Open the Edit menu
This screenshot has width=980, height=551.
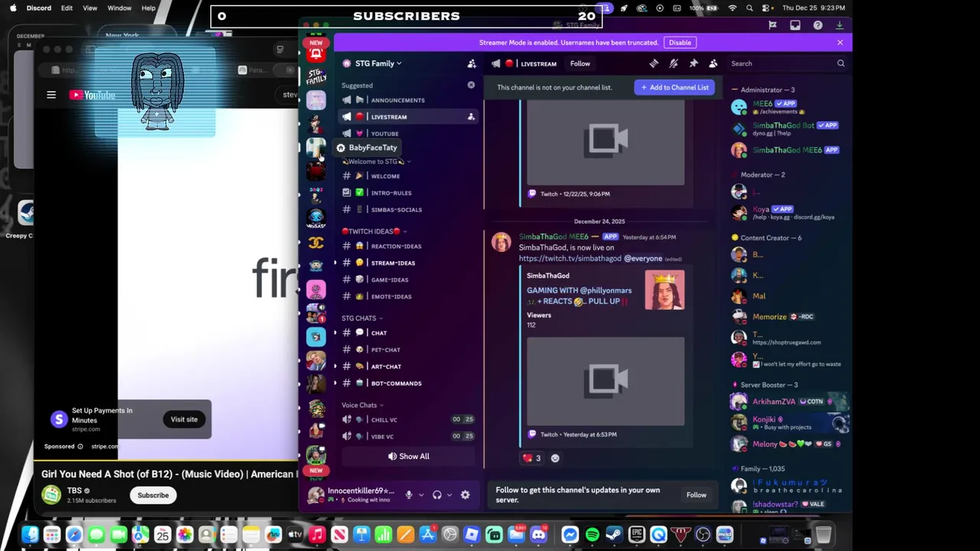click(x=67, y=8)
